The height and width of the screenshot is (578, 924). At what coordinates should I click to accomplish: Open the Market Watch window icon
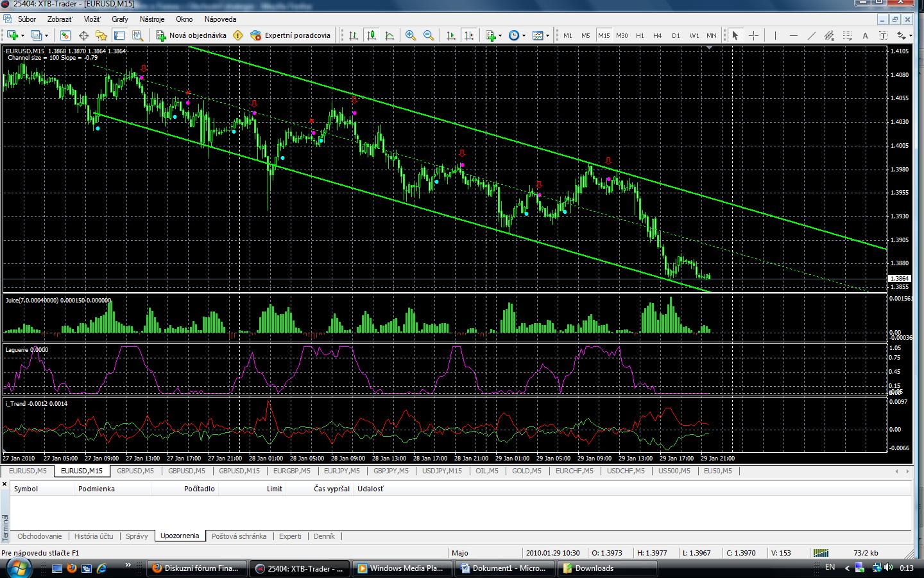click(65, 36)
